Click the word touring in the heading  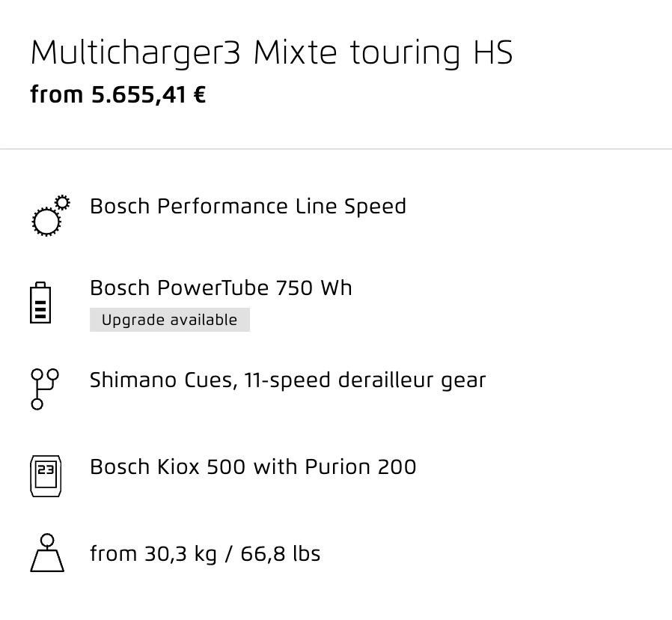pos(405,53)
